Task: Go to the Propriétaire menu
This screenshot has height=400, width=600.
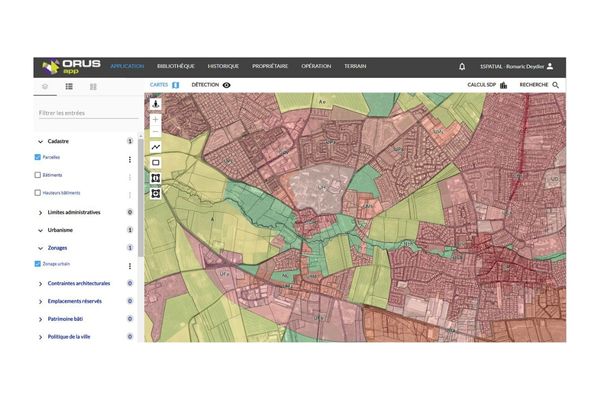Action: (271, 66)
